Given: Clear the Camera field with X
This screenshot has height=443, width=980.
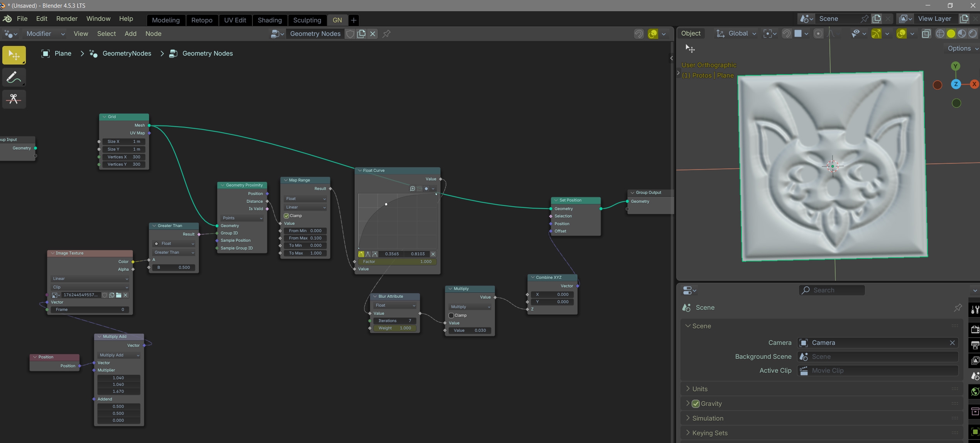Looking at the screenshot, I should (952, 343).
